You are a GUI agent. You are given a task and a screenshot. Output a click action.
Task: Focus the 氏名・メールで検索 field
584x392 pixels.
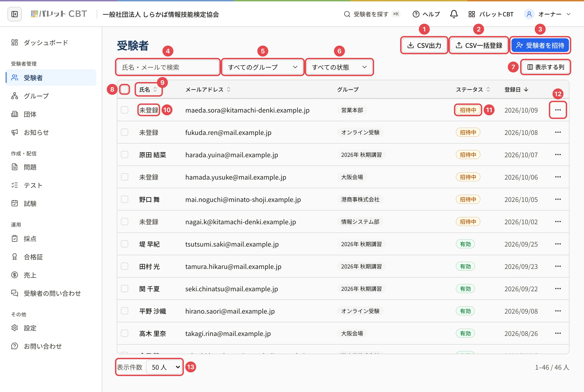tap(168, 67)
